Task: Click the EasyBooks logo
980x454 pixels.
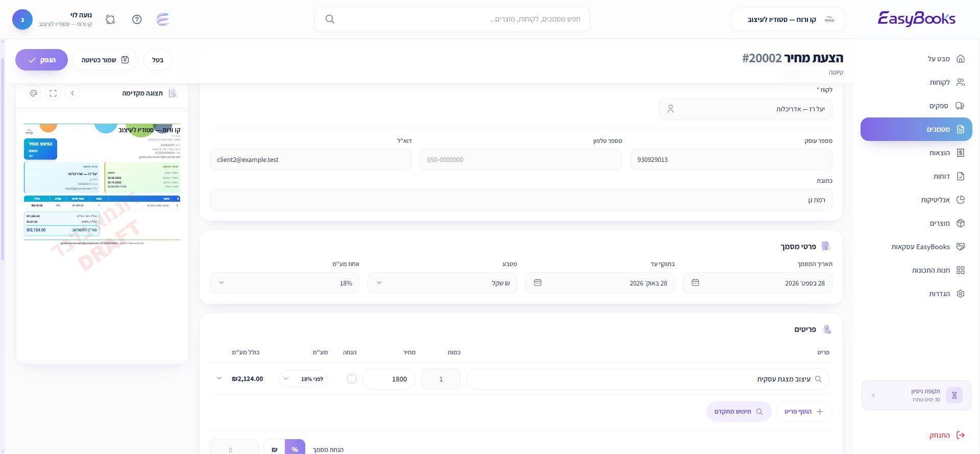Action: 917,19
